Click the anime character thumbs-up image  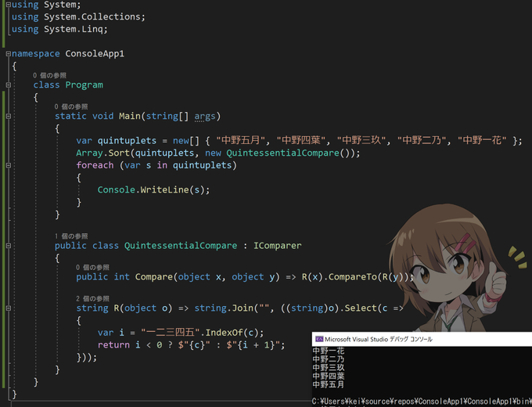[x=455, y=268]
